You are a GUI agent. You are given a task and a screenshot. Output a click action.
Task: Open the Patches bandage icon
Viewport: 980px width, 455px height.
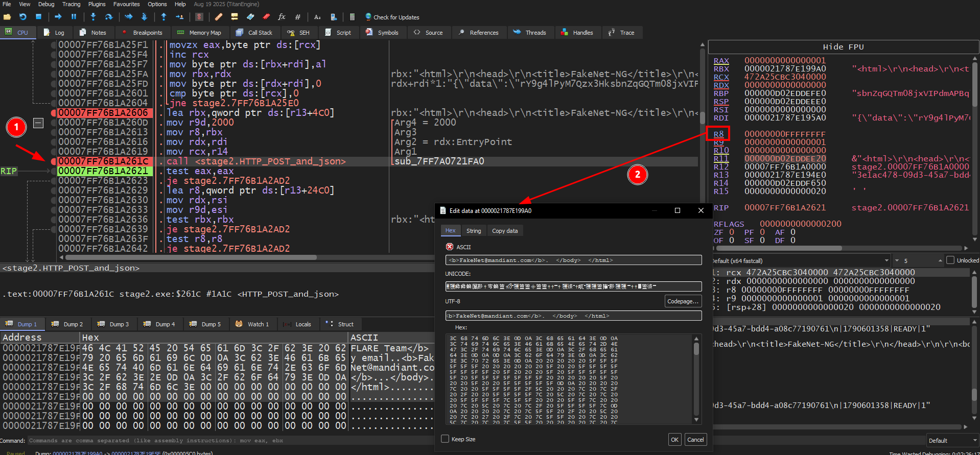(x=219, y=17)
